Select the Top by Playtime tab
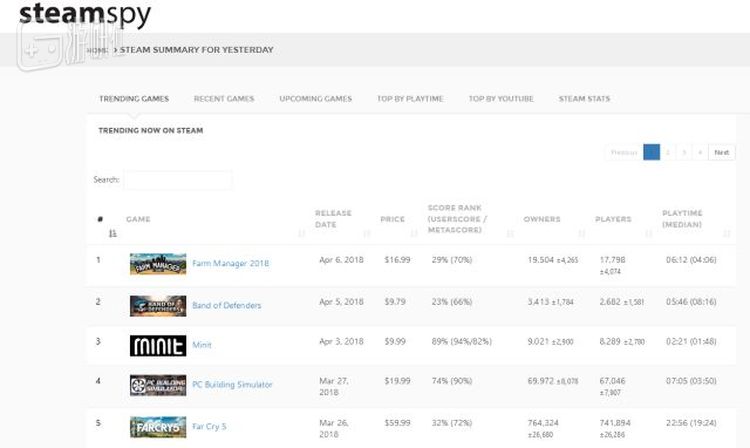 click(410, 99)
